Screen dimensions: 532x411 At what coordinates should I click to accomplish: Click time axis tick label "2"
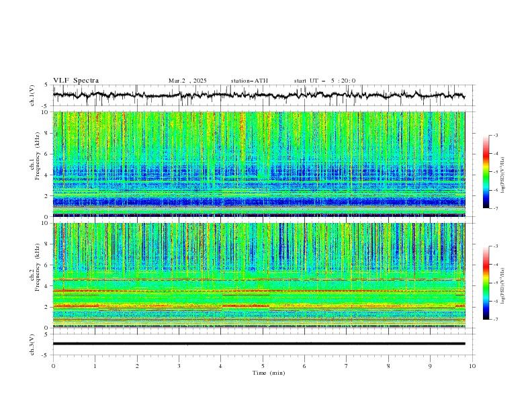point(137,366)
